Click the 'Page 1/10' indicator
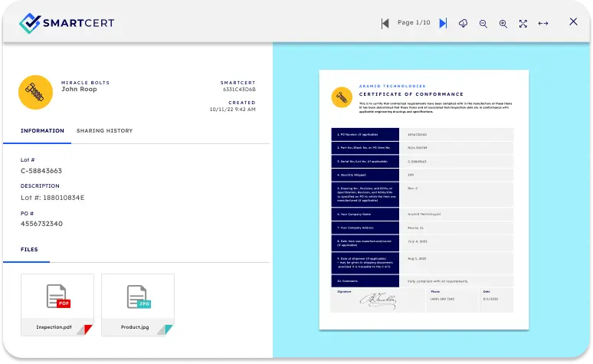Viewport: 593px width, 364px height. click(x=414, y=23)
